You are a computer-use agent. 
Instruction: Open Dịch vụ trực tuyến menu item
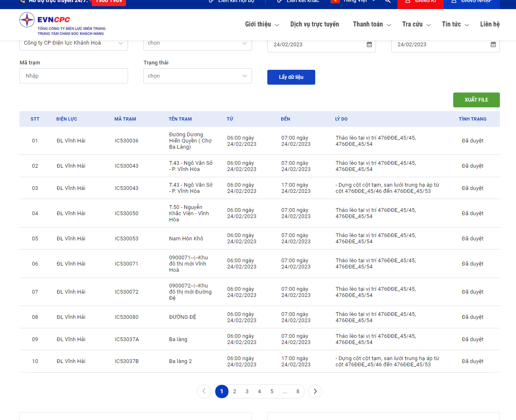pos(314,24)
